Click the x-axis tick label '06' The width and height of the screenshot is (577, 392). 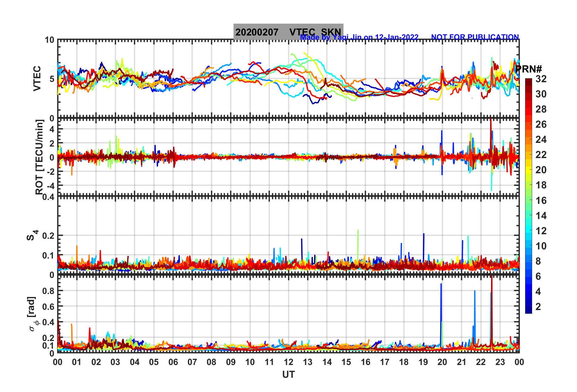tap(173, 362)
